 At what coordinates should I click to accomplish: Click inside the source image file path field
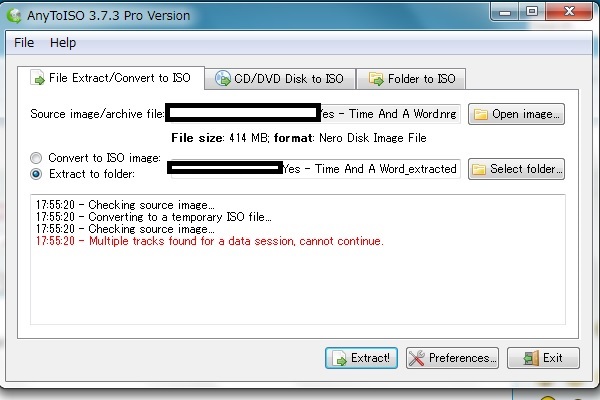click(390, 114)
